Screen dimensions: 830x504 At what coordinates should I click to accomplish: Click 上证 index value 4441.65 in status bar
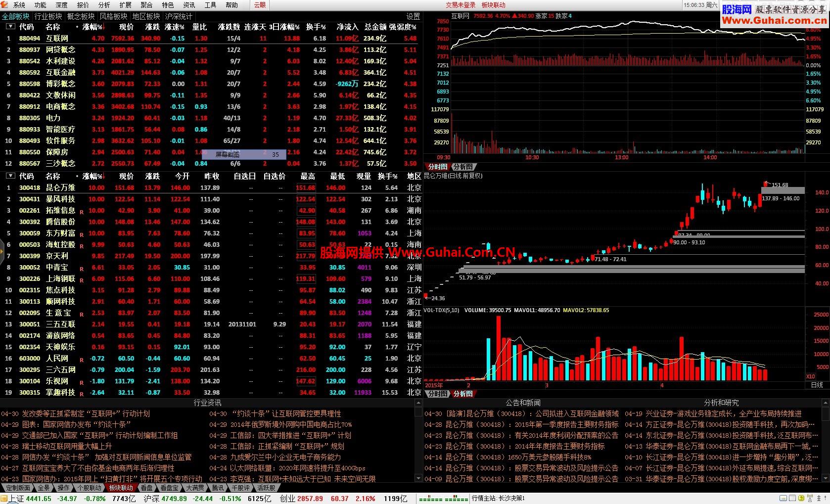pos(38,499)
